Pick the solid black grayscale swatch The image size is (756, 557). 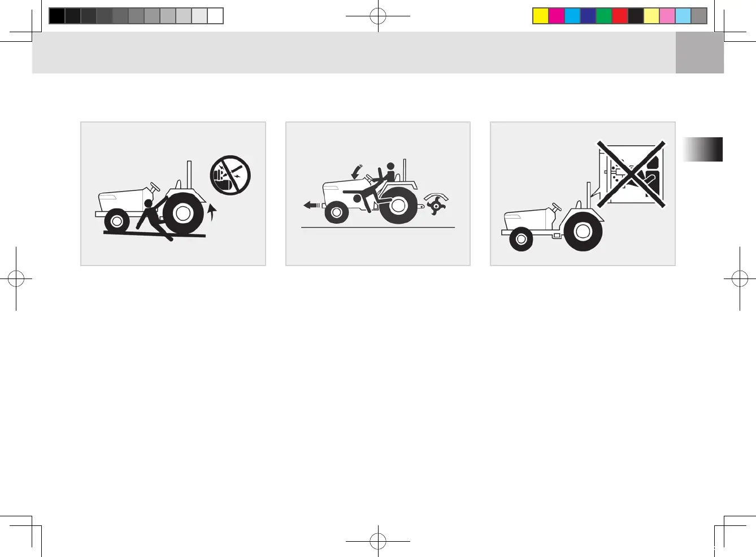click(57, 16)
